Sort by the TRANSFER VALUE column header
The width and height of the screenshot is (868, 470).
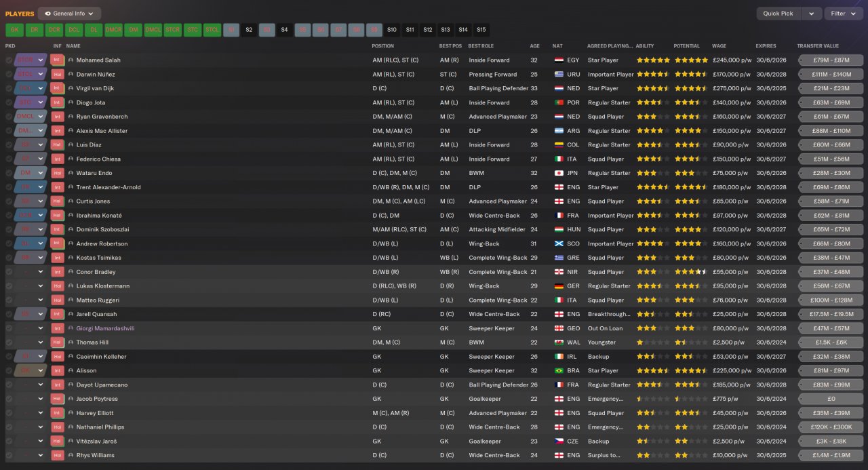[x=818, y=46]
